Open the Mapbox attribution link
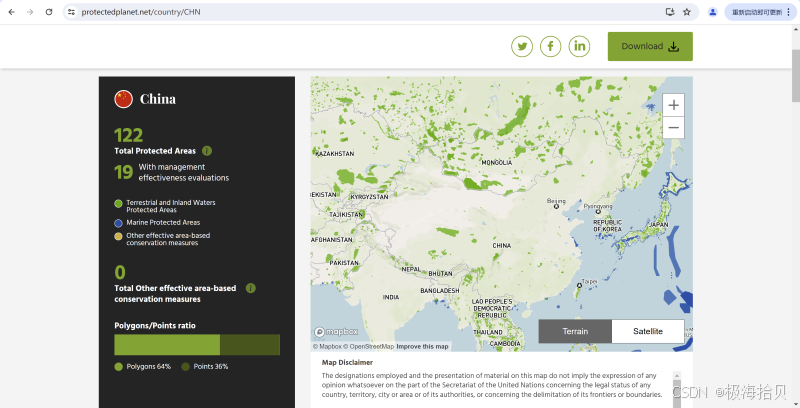Screen dimensions: 800x408 tap(327, 346)
